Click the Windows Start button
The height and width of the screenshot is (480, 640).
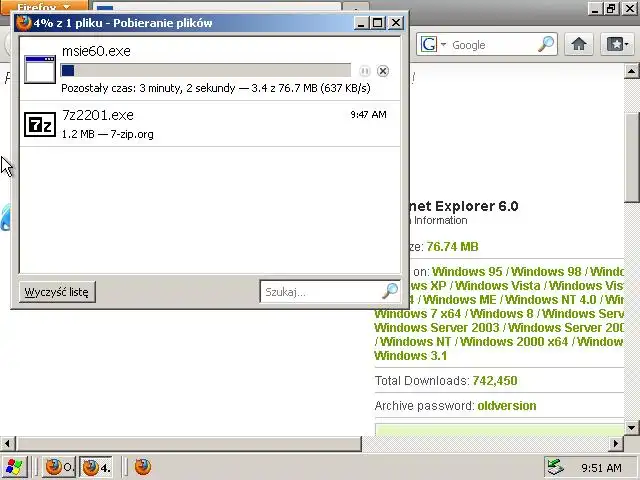tap(14, 467)
